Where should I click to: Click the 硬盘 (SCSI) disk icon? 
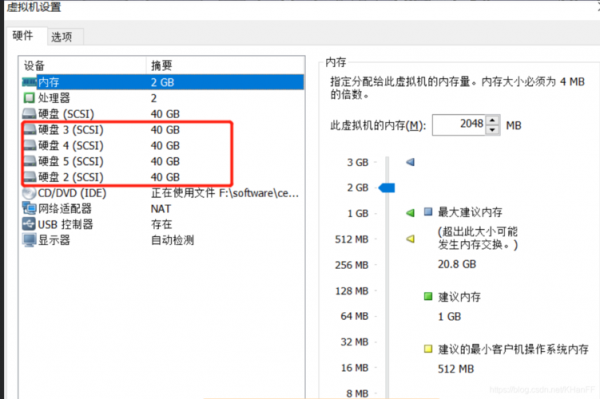[x=29, y=114]
